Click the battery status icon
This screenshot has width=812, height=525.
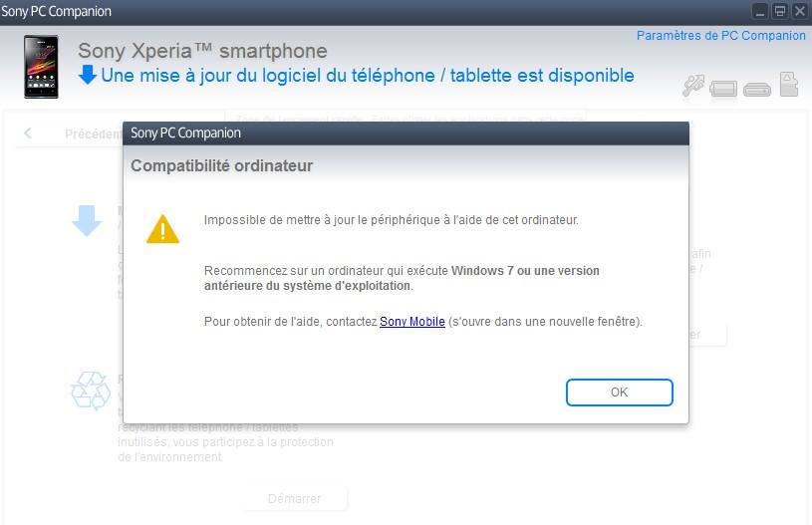click(x=723, y=89)
